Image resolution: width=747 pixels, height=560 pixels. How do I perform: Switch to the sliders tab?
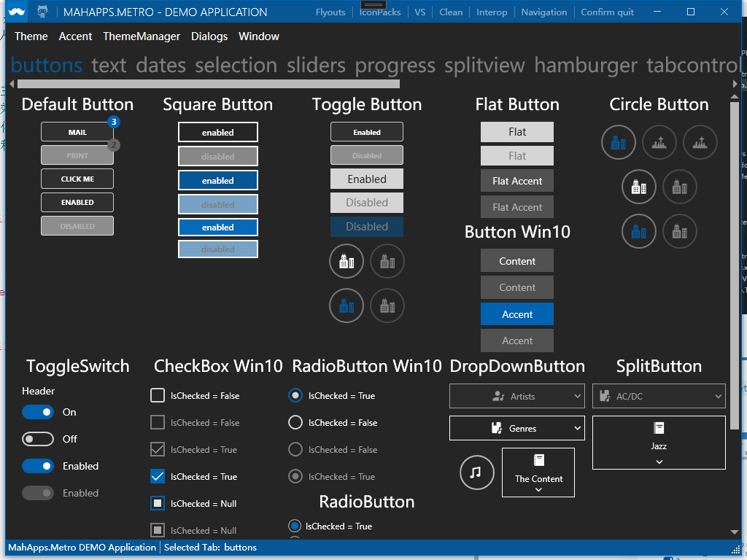(x=315, y=65)
